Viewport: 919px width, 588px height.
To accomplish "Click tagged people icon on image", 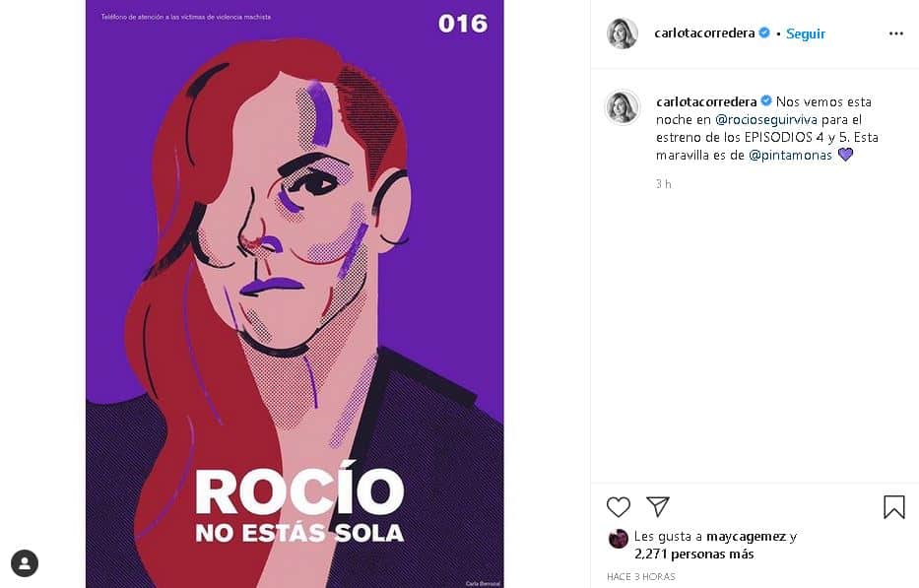I will 25,562.
